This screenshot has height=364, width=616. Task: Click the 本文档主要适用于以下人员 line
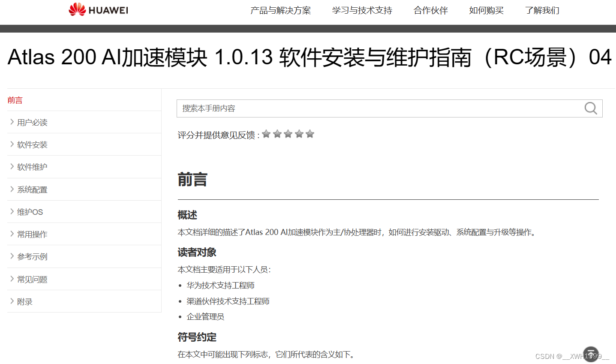(224, 270)
